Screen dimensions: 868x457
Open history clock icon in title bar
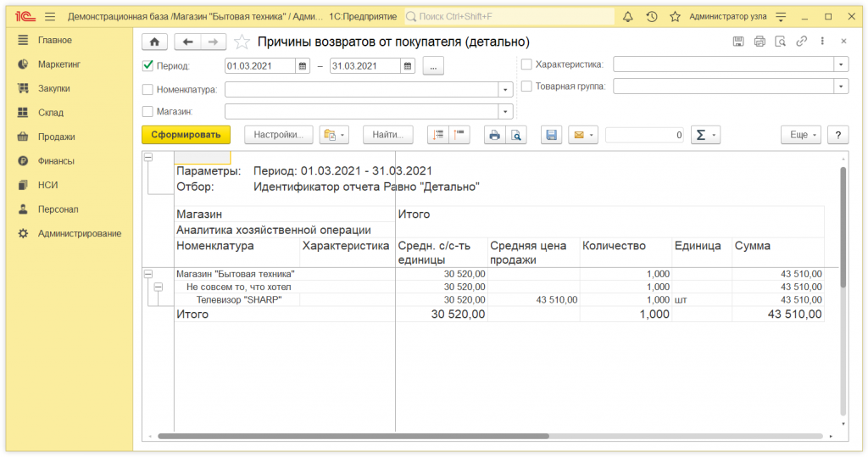651,17
